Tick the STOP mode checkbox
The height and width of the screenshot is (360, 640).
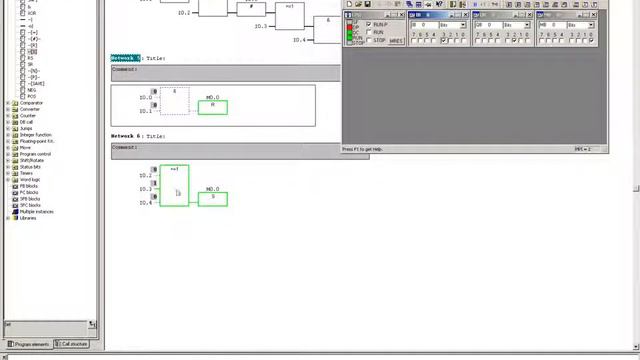(x=369, y=40)
